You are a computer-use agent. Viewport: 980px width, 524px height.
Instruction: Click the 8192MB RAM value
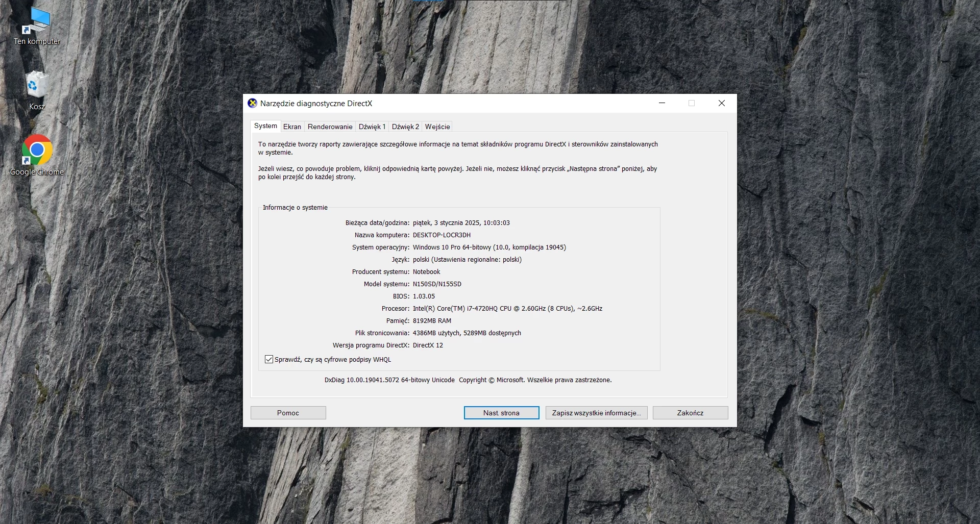tap(432, 321)
